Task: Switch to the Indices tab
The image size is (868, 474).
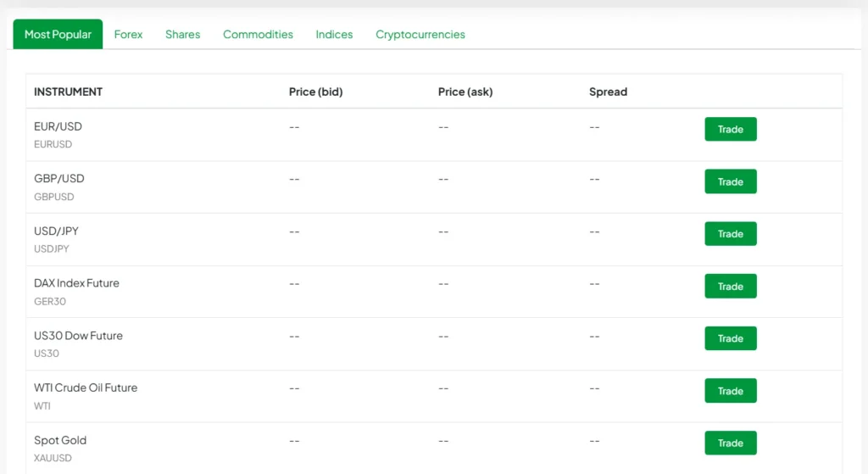Action: coord(334,35)
